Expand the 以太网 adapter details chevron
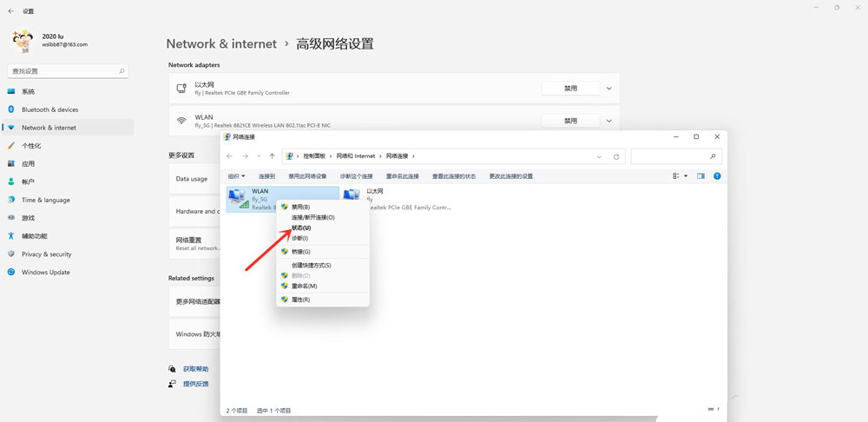The height and width of the screenshot is (422, 868). (x=609, y=89)
